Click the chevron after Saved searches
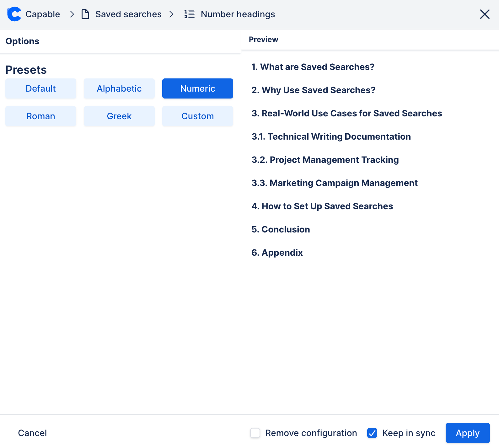Viewport: 499px width, 448px height. pyautogui.click(x=171, y=14)
